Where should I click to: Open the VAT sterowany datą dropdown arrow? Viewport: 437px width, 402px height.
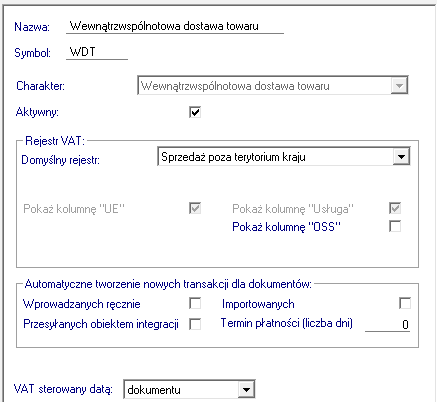tap(246, 389)
